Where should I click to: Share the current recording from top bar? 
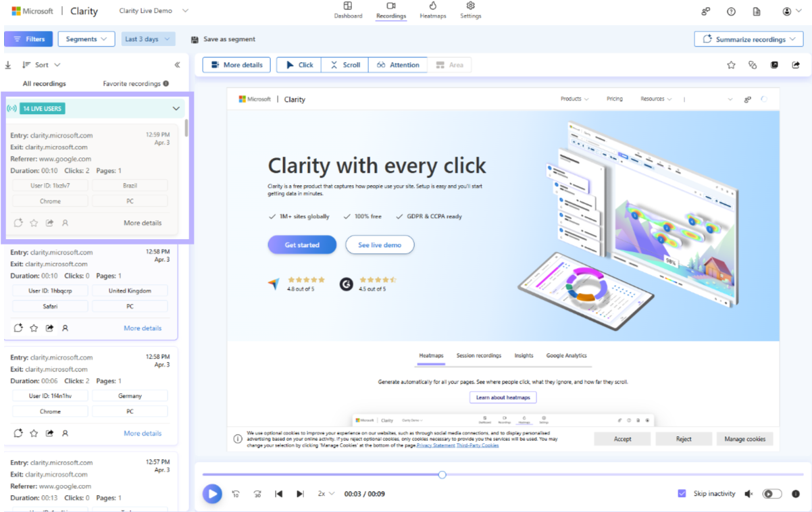796,65
